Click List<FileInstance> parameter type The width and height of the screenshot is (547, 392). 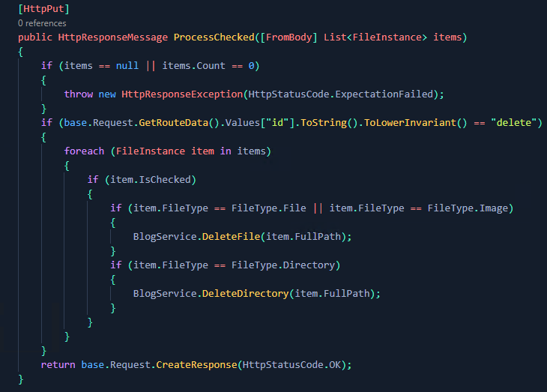pos(375,37)
